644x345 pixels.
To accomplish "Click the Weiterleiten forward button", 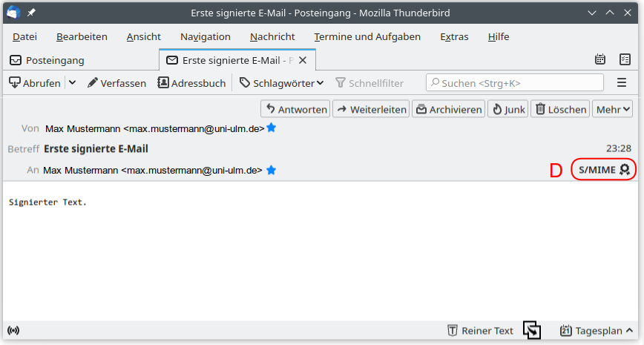I will pyautogui.click(x=371, y=109).
